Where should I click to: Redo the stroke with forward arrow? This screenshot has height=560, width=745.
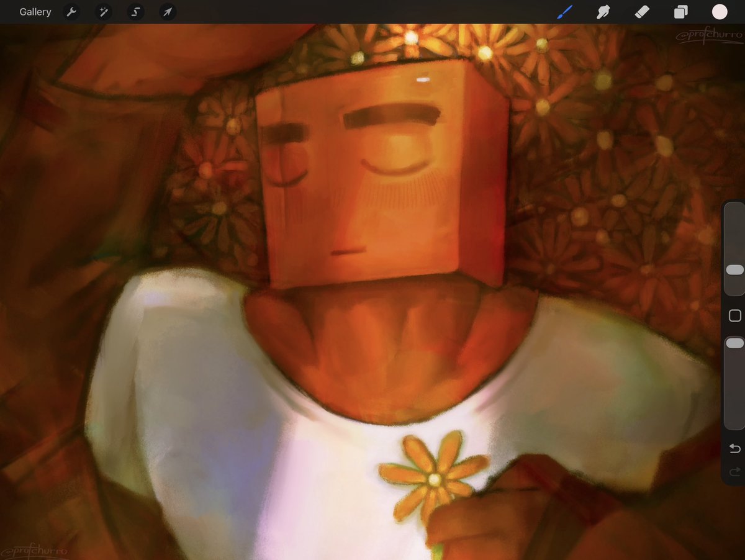tap(734, 472)
